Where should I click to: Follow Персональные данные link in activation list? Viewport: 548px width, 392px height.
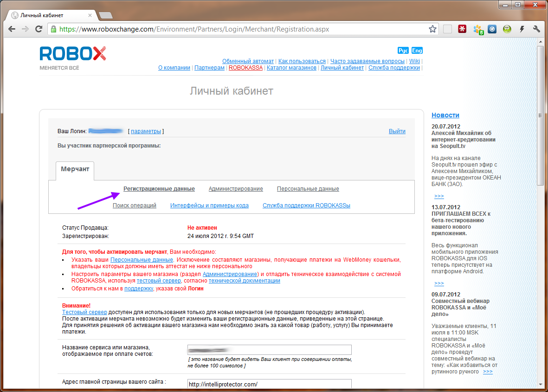click(x=142, y=260)
